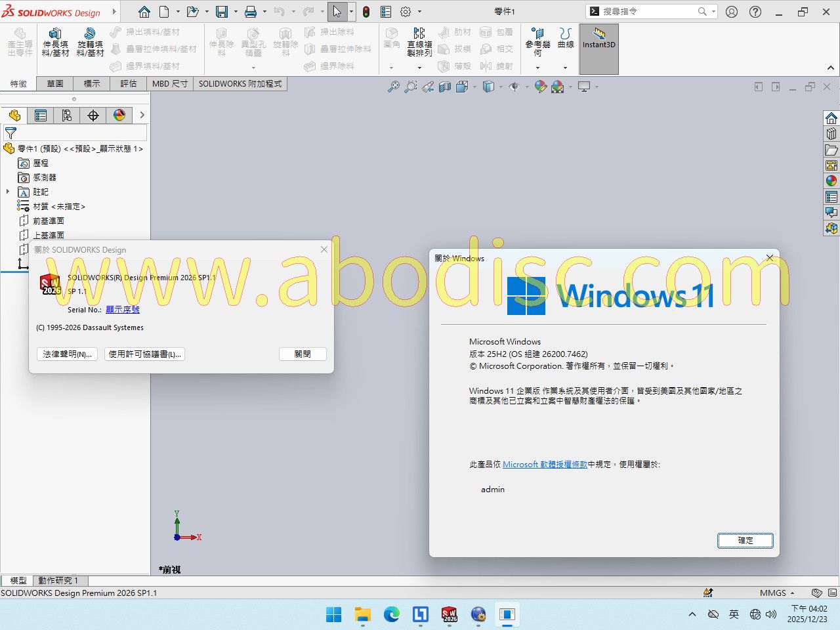Click the Rebuild traffic light icon

pyautogui.click(x=366, y=12)
